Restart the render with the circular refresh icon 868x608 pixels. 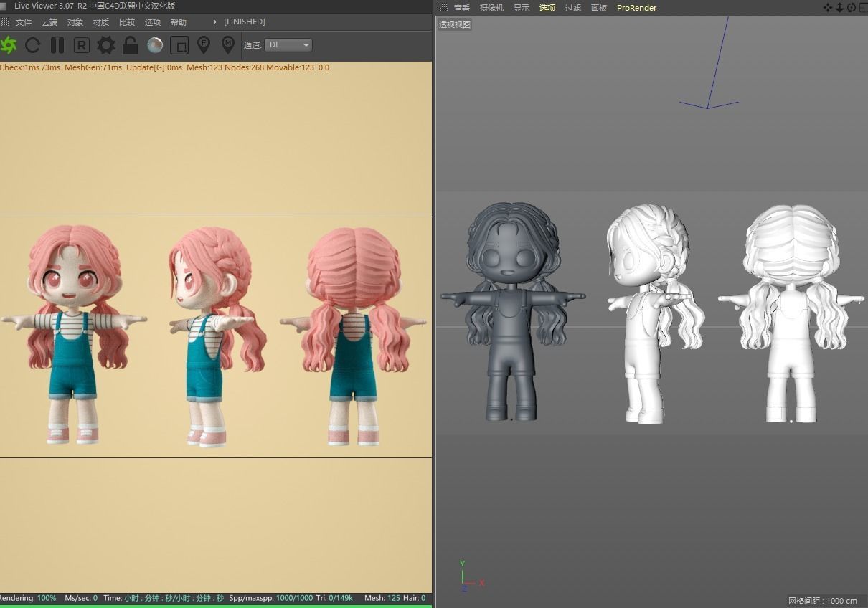[x=33, y=45]
